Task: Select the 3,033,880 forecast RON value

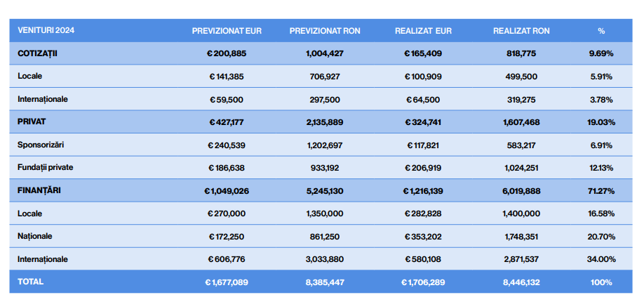Action: [x=324, y=259]
